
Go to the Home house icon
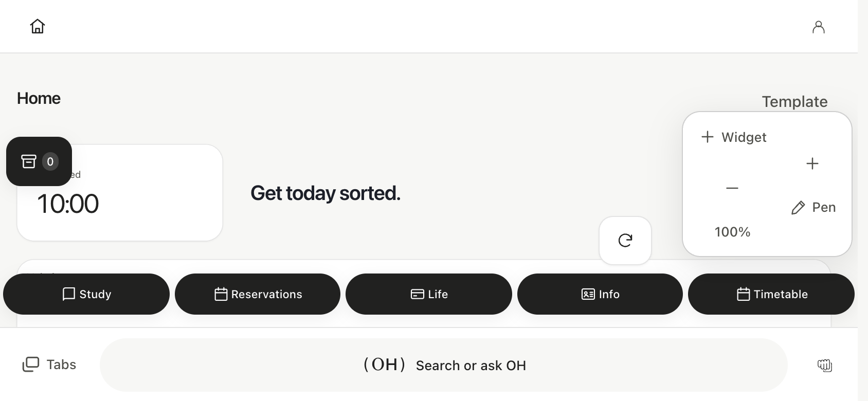click(38, 26)
